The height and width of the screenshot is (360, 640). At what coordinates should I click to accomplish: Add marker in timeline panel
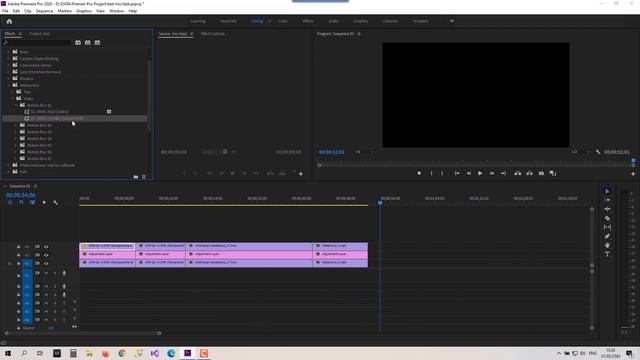coord(44,202)
